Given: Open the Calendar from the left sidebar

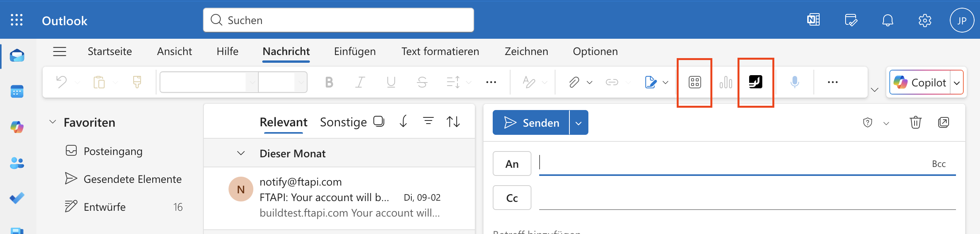Looking at the screenshot, I should pos(17,92).
